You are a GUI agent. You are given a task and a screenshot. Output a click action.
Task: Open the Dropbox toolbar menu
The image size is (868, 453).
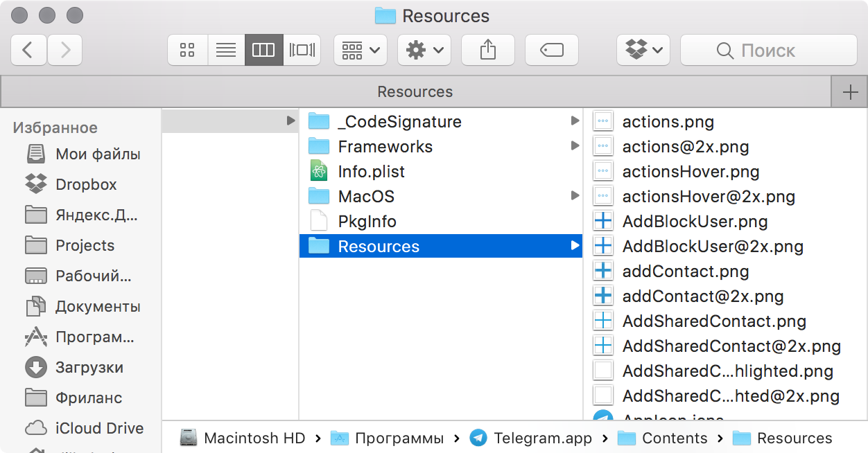tap(643, 50)
